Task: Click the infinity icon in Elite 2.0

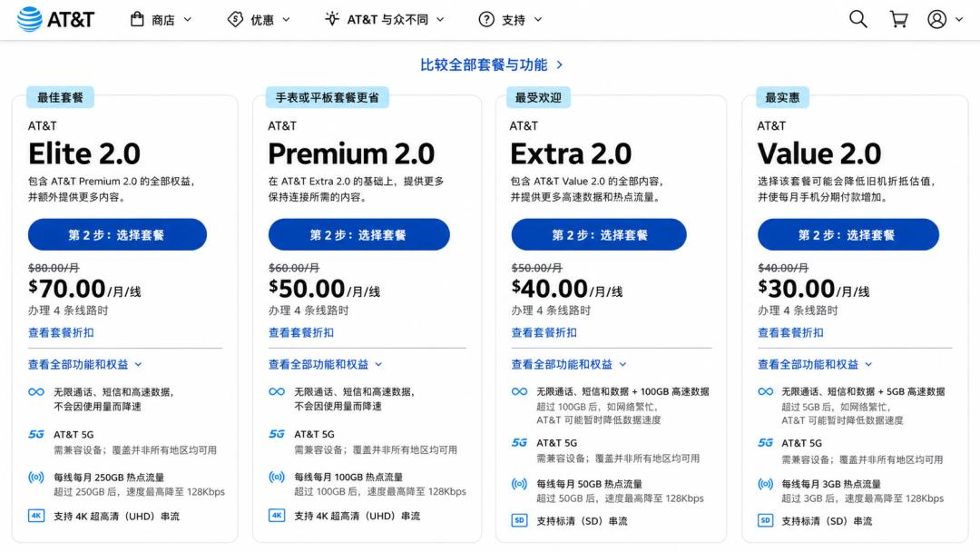Action: (x=36, y=392)
